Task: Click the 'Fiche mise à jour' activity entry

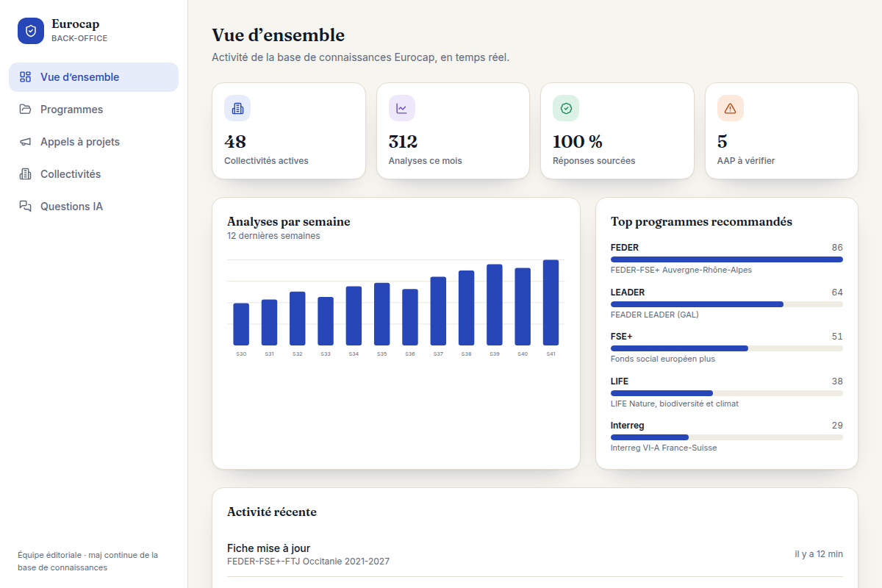Action: tap(535, 555)
